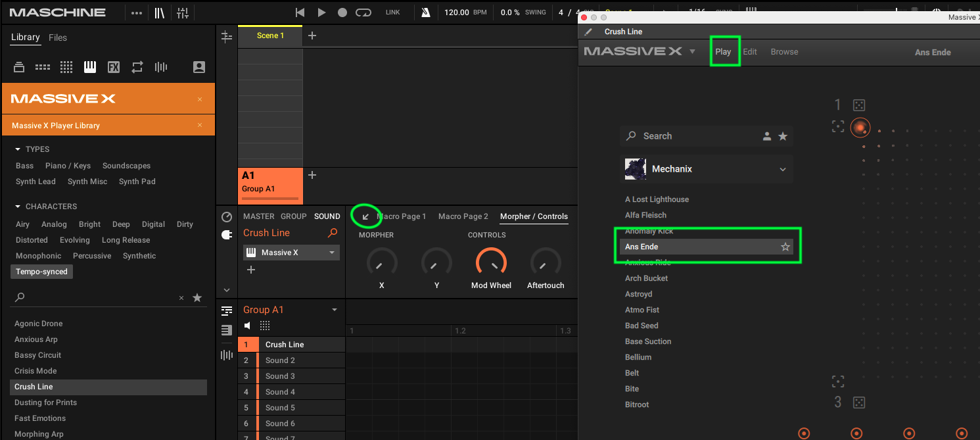980x440 pixels.
Task: Open the plug-in icon view
Action: click(x=227, y=235)
